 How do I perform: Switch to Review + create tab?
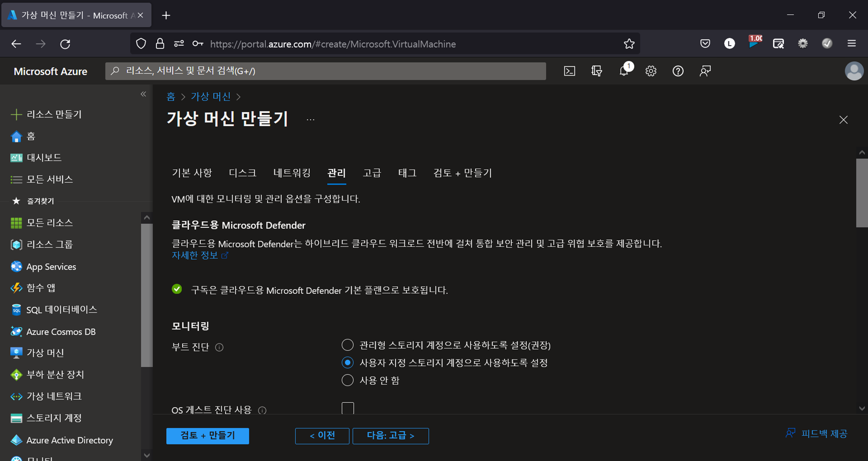[x=463, y=173]
